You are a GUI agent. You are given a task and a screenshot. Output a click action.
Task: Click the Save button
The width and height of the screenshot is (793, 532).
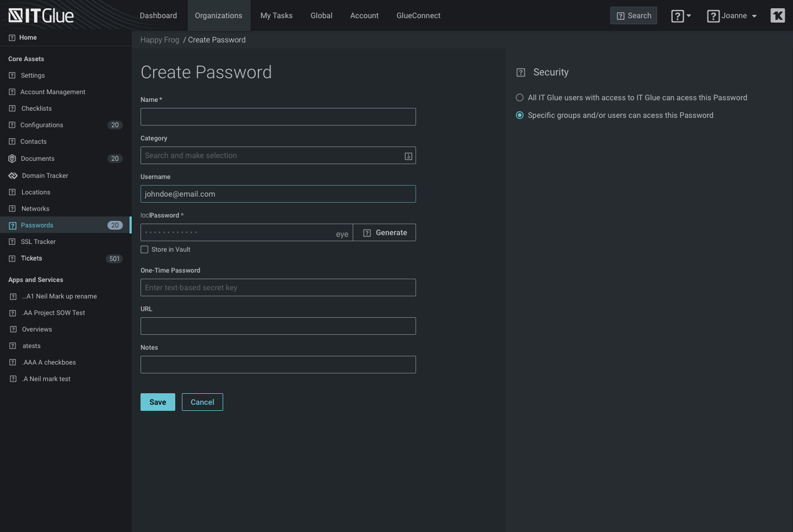pos(158,402)
